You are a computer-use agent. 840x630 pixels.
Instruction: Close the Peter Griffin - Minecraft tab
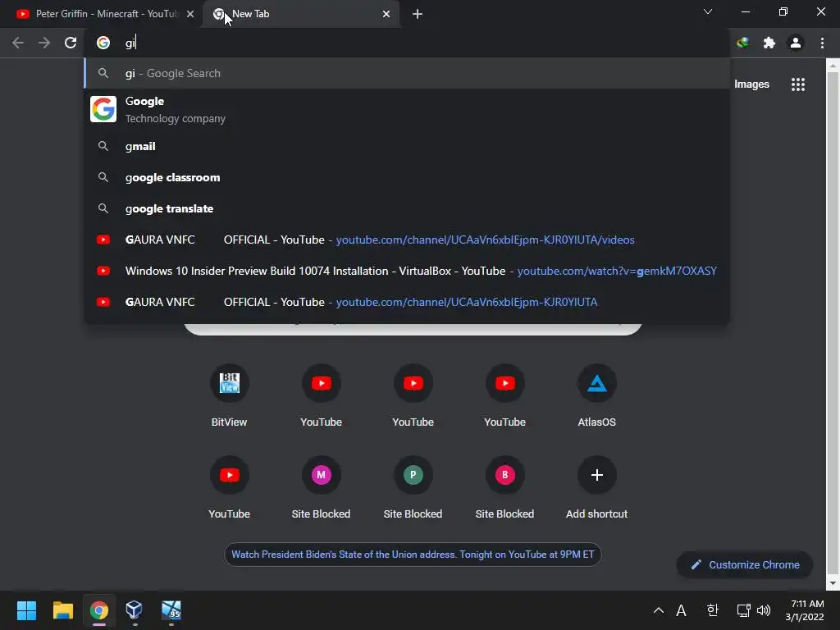tap(190, 14)
